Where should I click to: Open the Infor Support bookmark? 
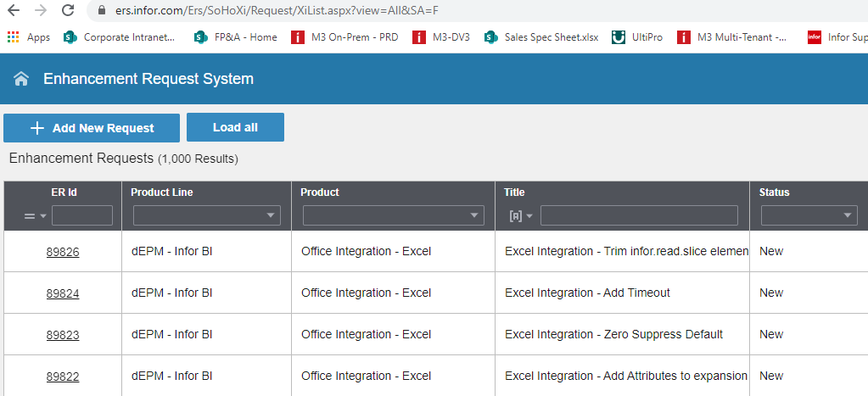837,37
